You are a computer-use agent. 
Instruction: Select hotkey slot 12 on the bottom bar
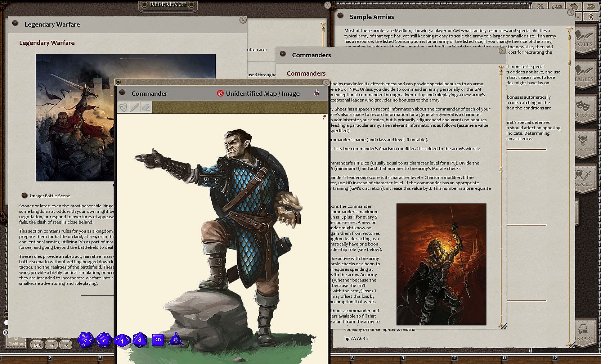[555, 358]
